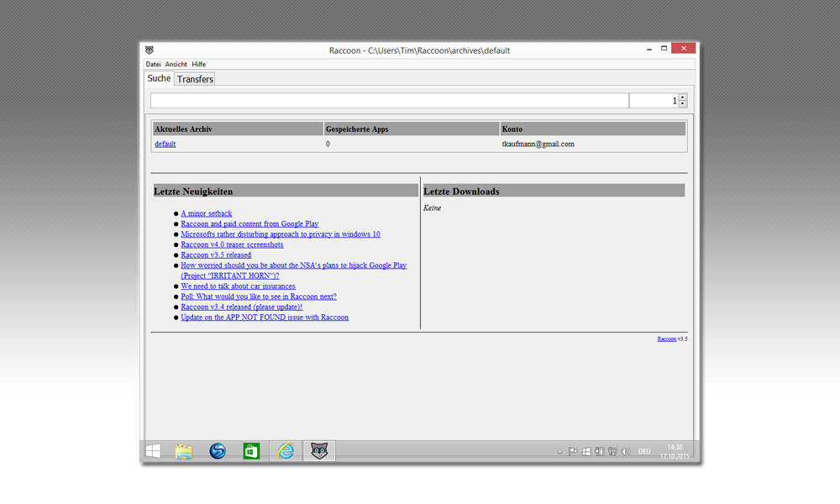840x504 pixels.
Task: Switch to the Suche tab
Action: pos(159,78)
